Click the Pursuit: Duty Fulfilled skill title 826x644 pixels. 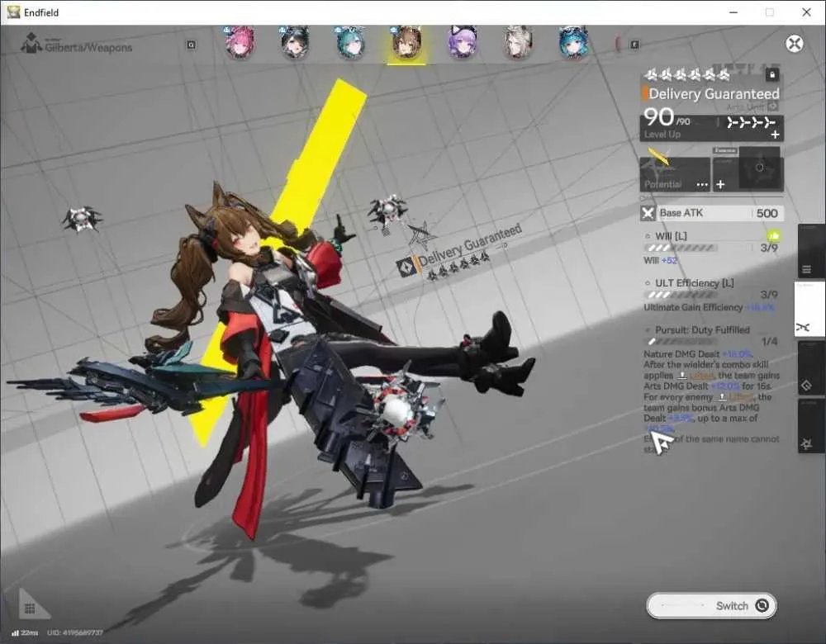click(702, 329)
